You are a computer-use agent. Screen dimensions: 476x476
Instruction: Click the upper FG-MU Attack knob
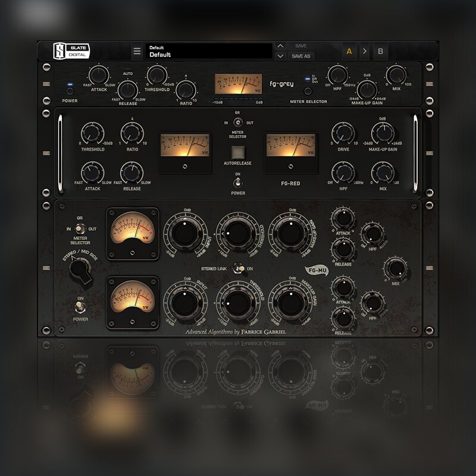click(x=343, y=218)
